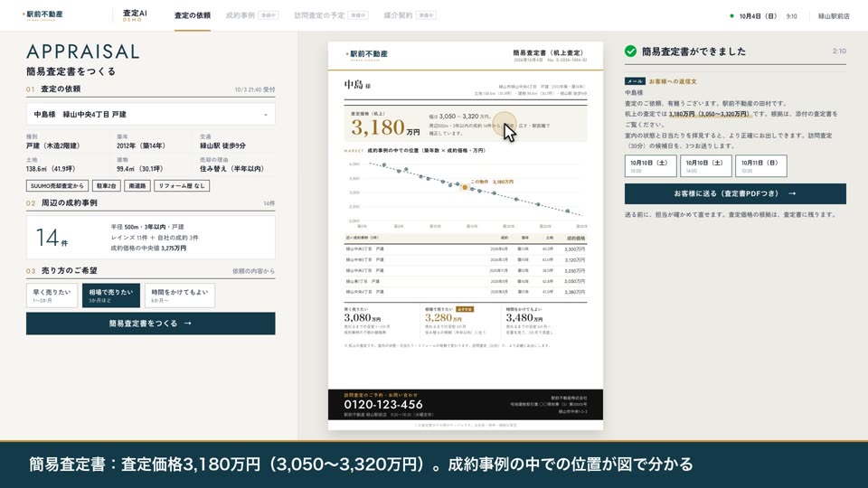Click the おすすめ badge in the report
This screenshot has width=868, height=488.
tap(465, 309)
